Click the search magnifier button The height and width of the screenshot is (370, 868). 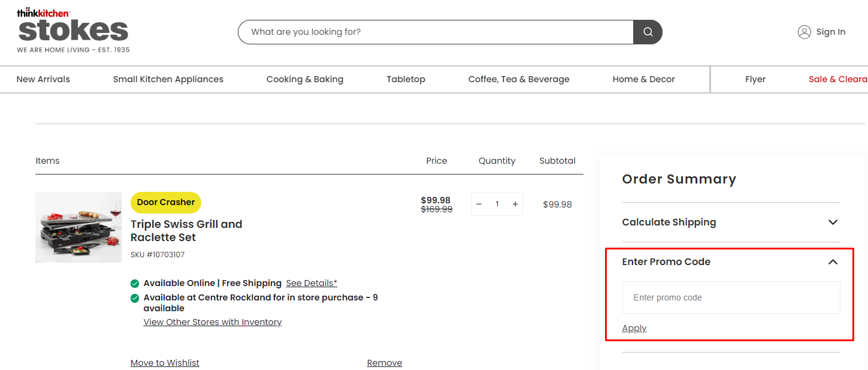[x=648, y=32]
